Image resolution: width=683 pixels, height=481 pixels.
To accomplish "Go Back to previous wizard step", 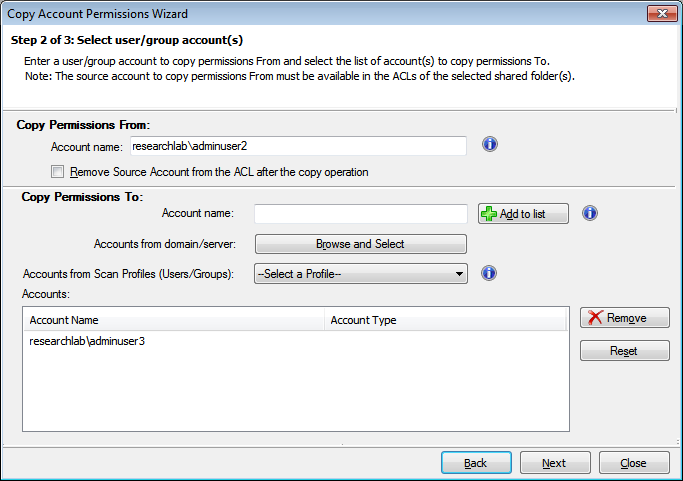I will pyautogui.click(x=476, y=463).
